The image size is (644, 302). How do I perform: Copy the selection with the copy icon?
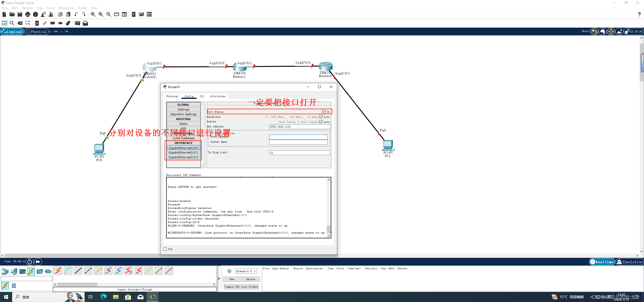(x=60, y=14)
